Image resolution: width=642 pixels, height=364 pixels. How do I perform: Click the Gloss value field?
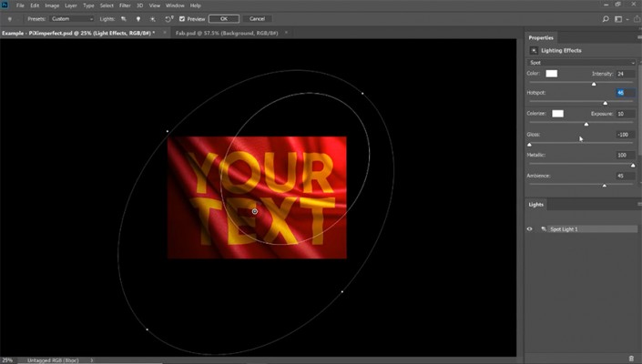[x=626, y=135]
